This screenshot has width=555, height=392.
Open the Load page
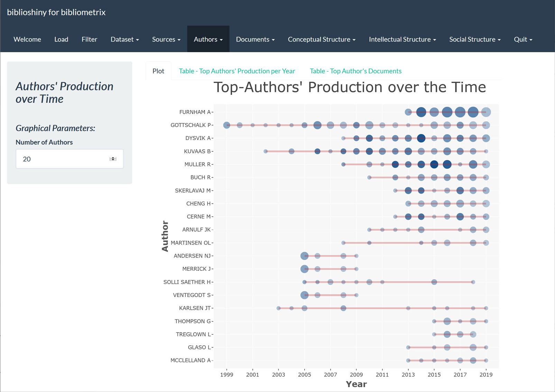61,39
